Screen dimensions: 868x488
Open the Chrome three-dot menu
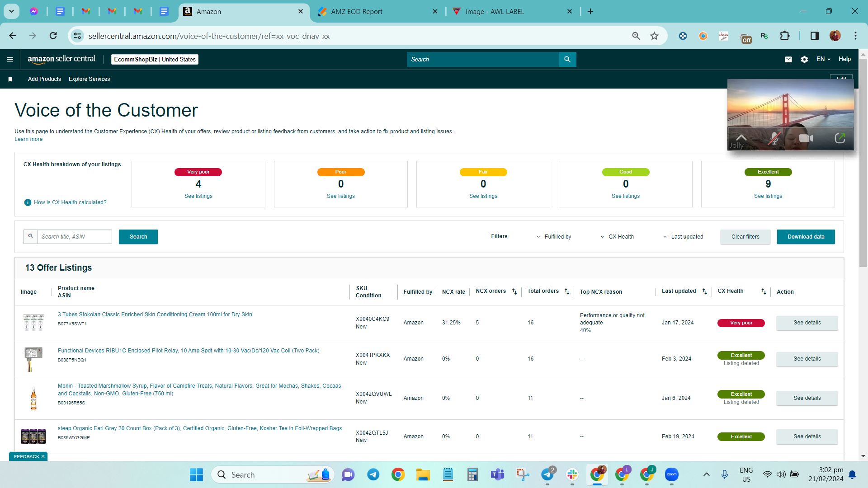pos(855,36)
